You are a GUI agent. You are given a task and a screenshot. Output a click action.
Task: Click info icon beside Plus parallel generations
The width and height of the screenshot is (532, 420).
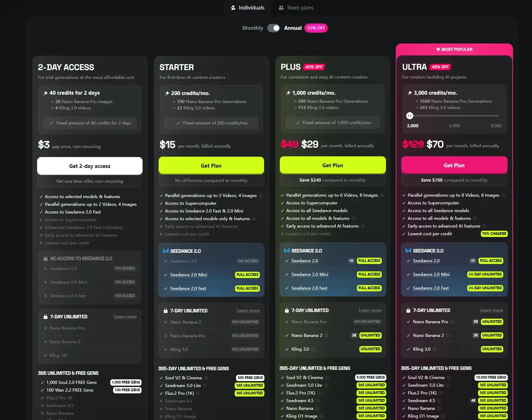click(x=382, y=195)
